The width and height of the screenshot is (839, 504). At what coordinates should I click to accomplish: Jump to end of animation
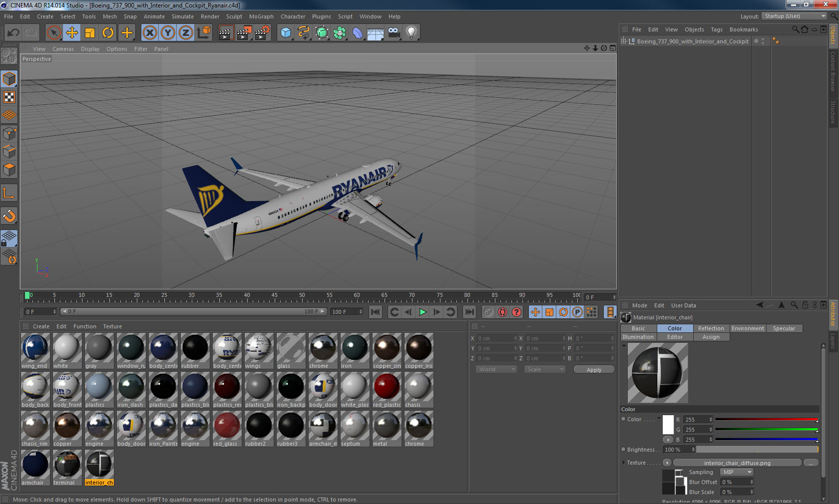469,312
